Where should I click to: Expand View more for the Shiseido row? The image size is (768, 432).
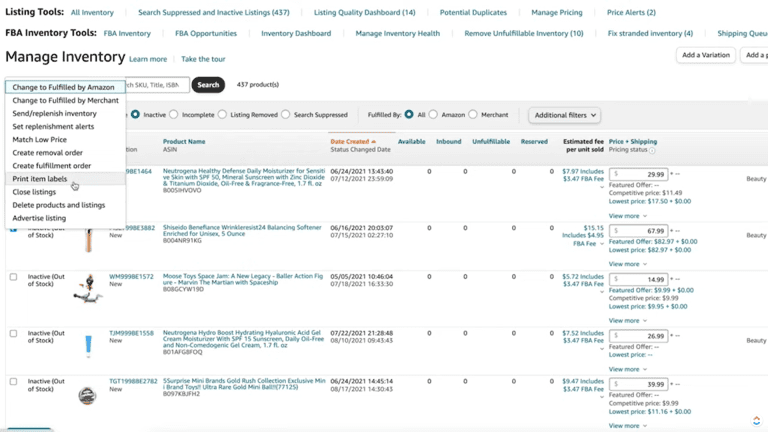coord(627,264)
